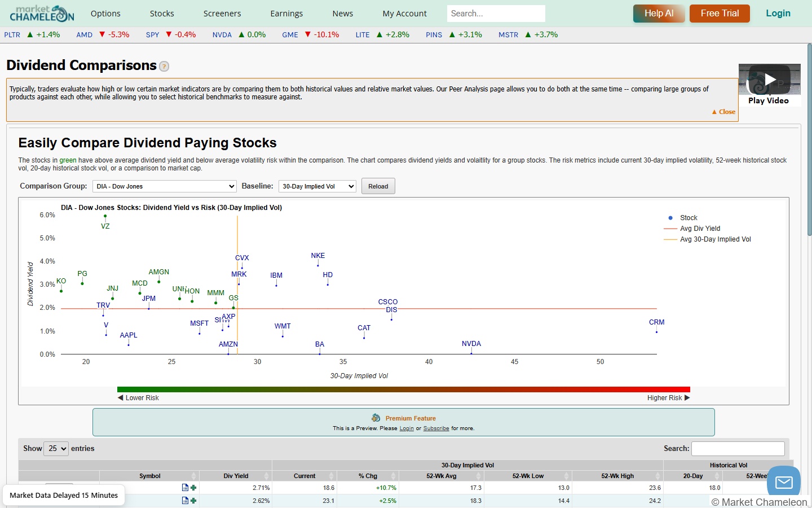Viewport: 812px width, 508px height.
Task: Open the Options menu
Action: 105,14
